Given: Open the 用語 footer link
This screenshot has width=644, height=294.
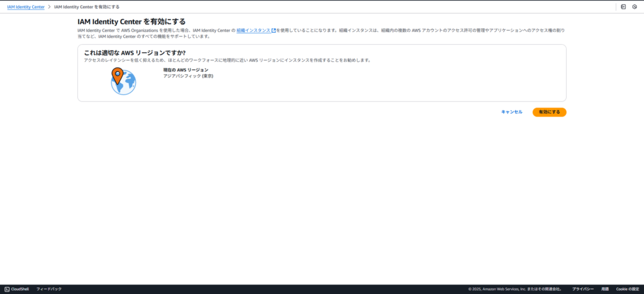Looking at the screenshot, I should 605,289.
